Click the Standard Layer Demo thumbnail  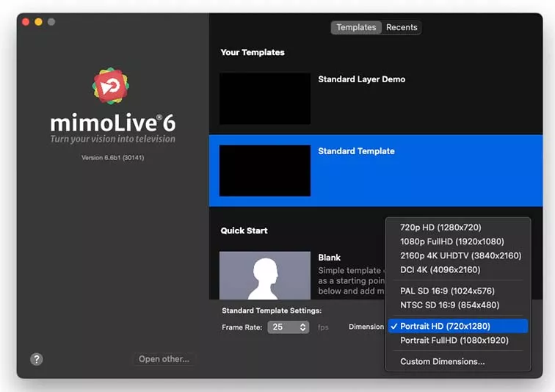(265, 98)
